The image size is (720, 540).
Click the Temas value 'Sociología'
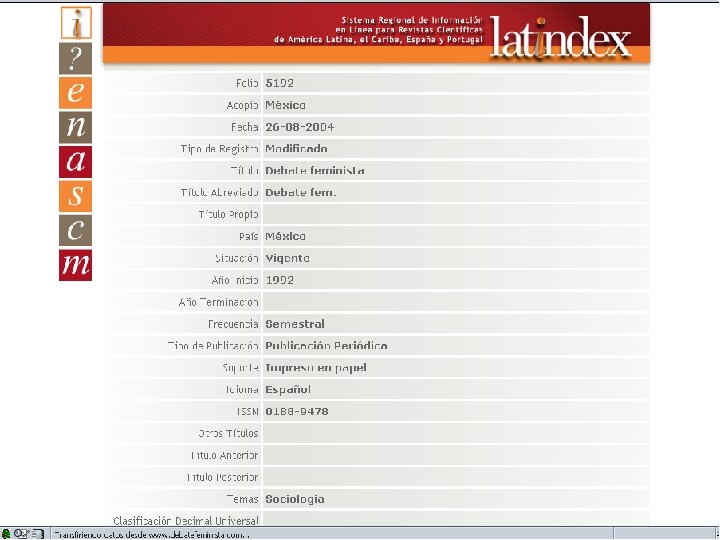(295, 499)
